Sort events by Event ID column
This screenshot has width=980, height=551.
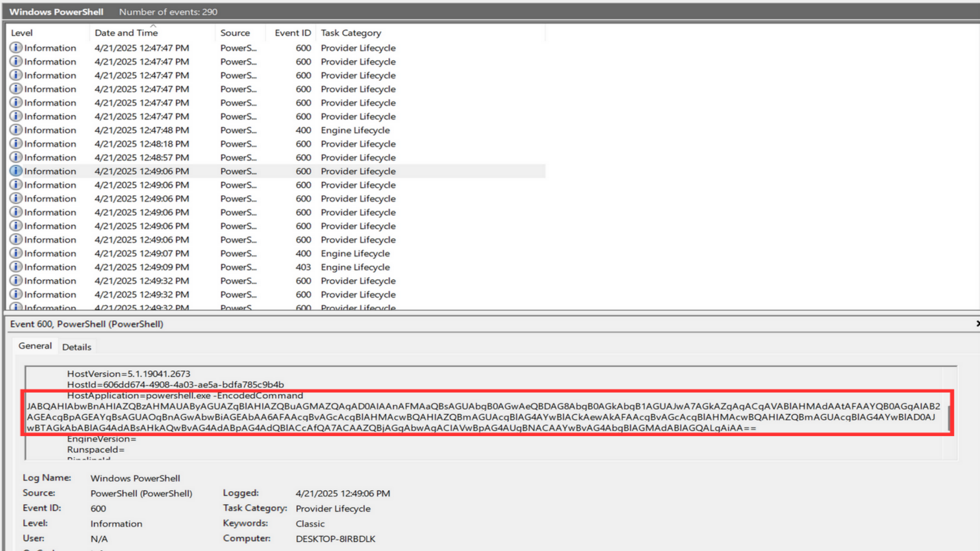tap(292, 33)
